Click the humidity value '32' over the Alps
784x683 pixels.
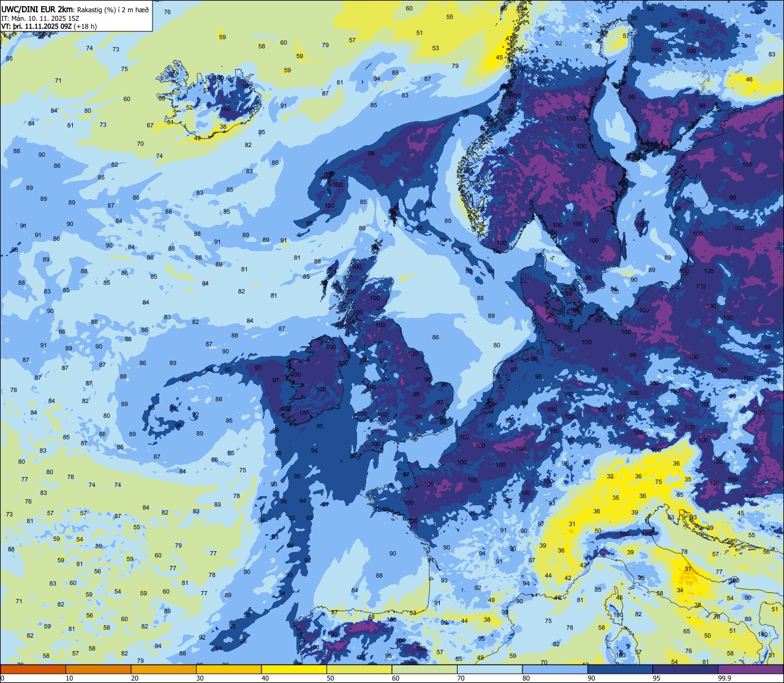coord(610,477)
